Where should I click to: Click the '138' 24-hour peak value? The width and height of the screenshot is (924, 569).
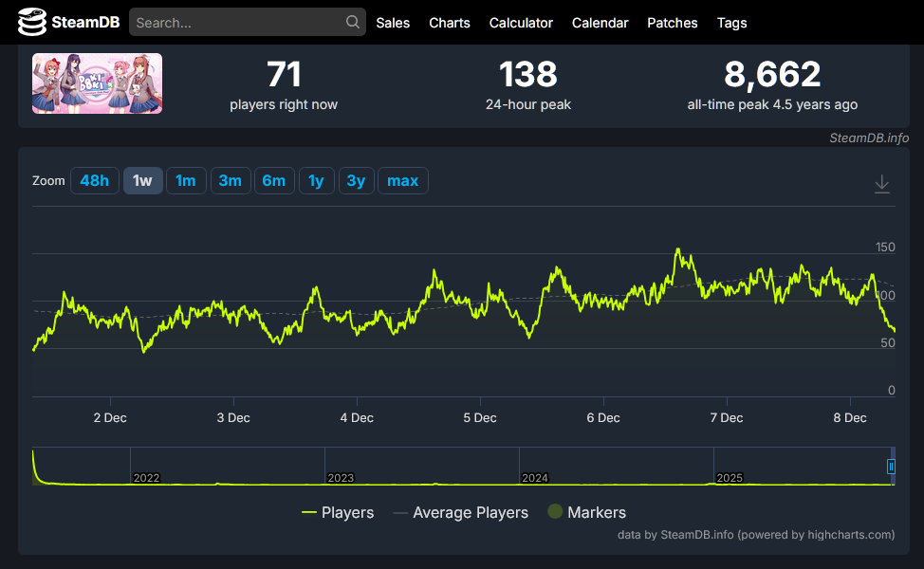tap(528, 75)
